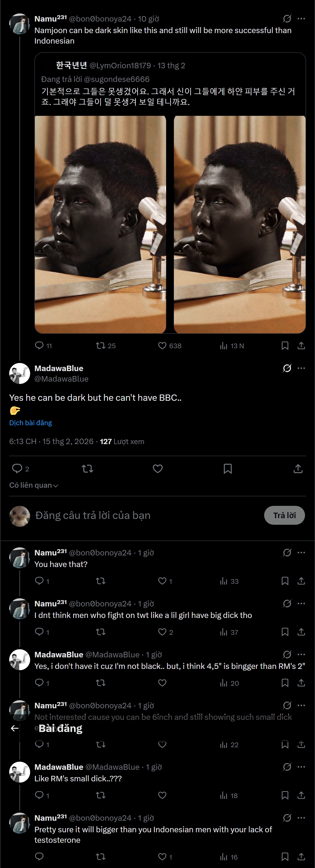Like the main MadawaBlue post
The image size is (315, 868).
point(158,469)
